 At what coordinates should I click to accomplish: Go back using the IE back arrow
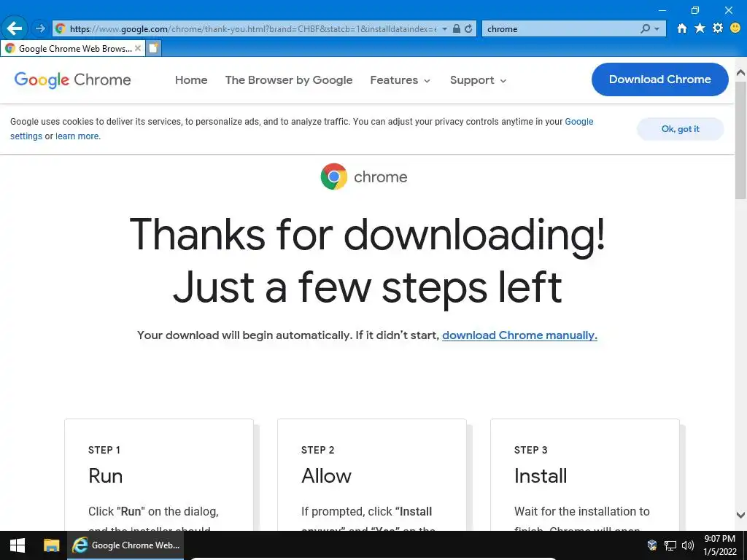(15, 28)
